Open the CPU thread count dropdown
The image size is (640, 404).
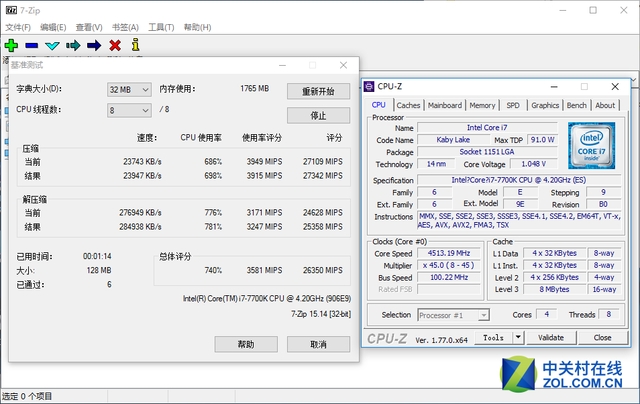click(129, 110)
